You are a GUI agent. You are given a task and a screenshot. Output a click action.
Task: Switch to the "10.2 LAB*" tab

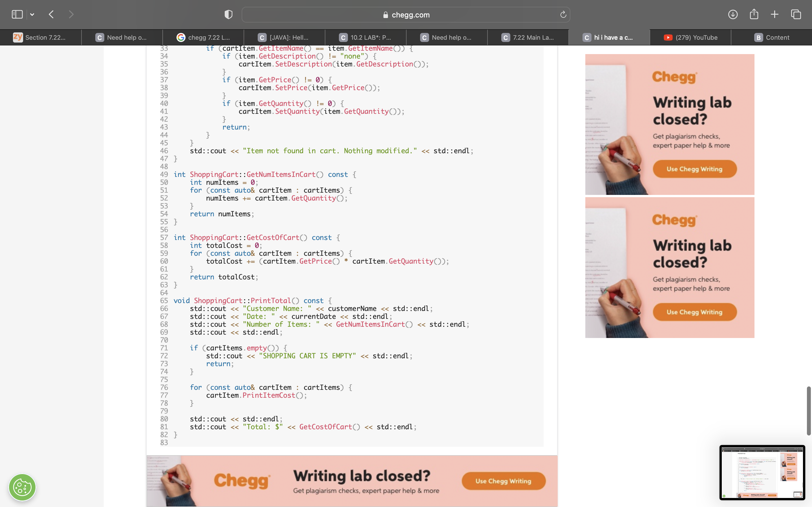point(365,37)
